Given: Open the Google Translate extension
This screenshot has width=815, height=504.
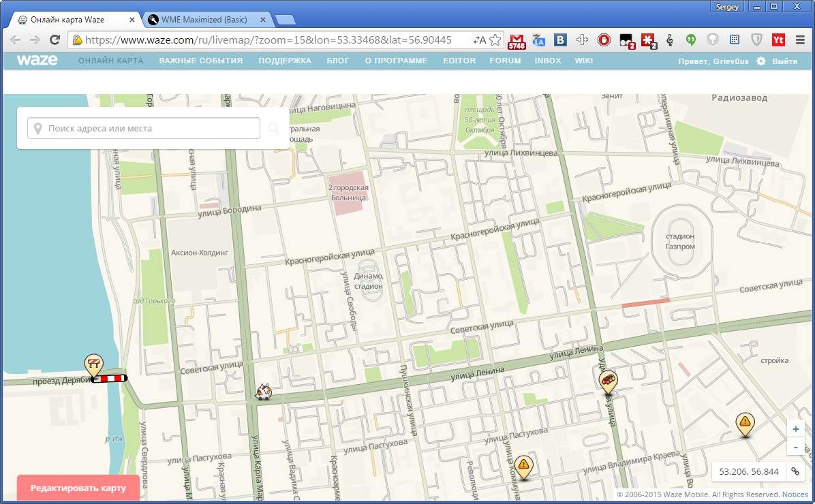Looking at the screenshot, I should (538, 40).
